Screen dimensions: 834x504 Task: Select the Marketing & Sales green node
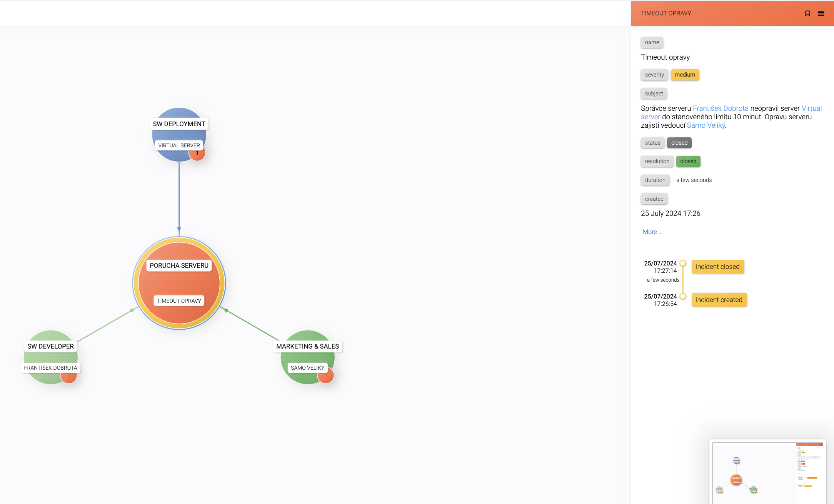tap(307, 356)
